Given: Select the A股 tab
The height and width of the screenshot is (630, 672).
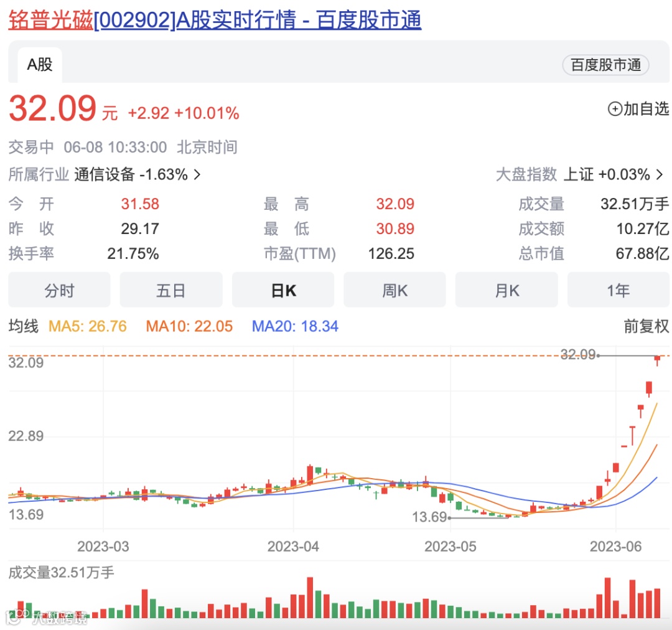Looking at the screenshot, I should (x=40, y=65).
